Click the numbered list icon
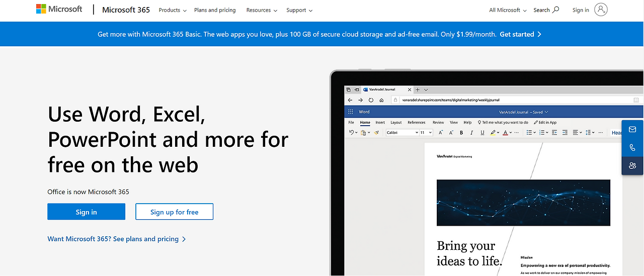Viewport: 644px width, 276px height. coord(542,133)
